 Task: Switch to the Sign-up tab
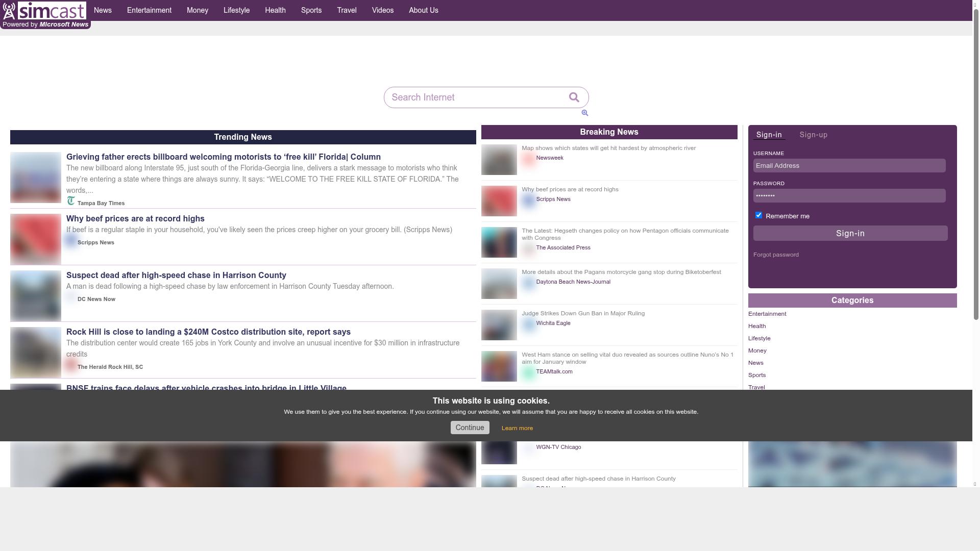[x=813, y=135]
